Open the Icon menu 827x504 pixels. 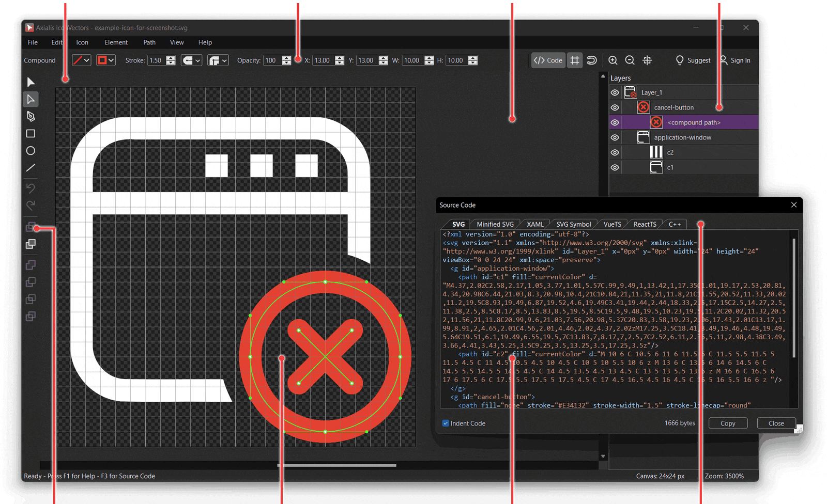(82, 42)
